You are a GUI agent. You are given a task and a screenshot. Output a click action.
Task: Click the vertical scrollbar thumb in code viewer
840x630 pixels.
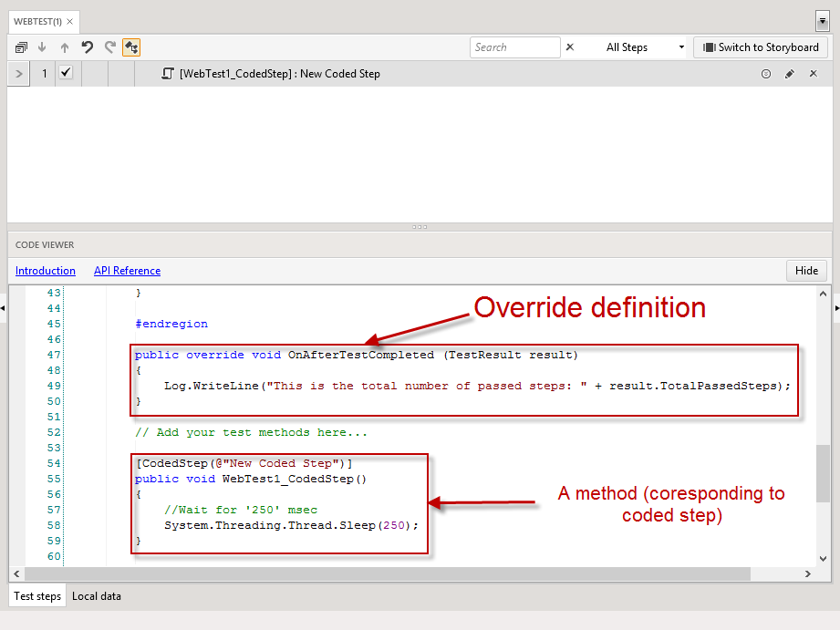(824, 473)
